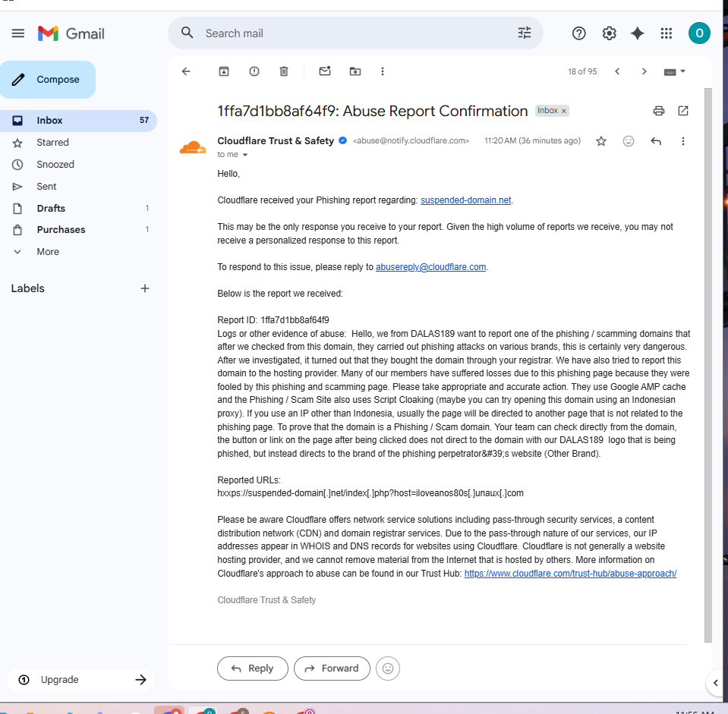Print all icon
Viewport: 728px width, 714px height.
[x=658, y=111]
